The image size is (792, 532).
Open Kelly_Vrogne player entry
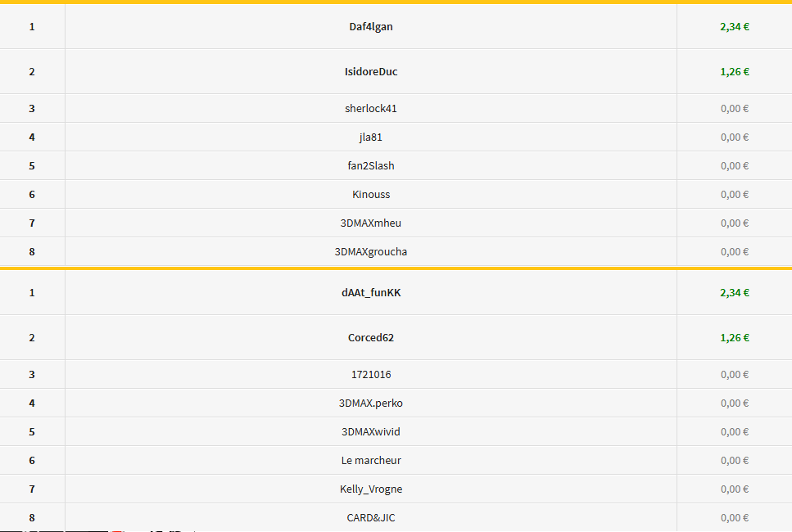[x=371, y=489]
